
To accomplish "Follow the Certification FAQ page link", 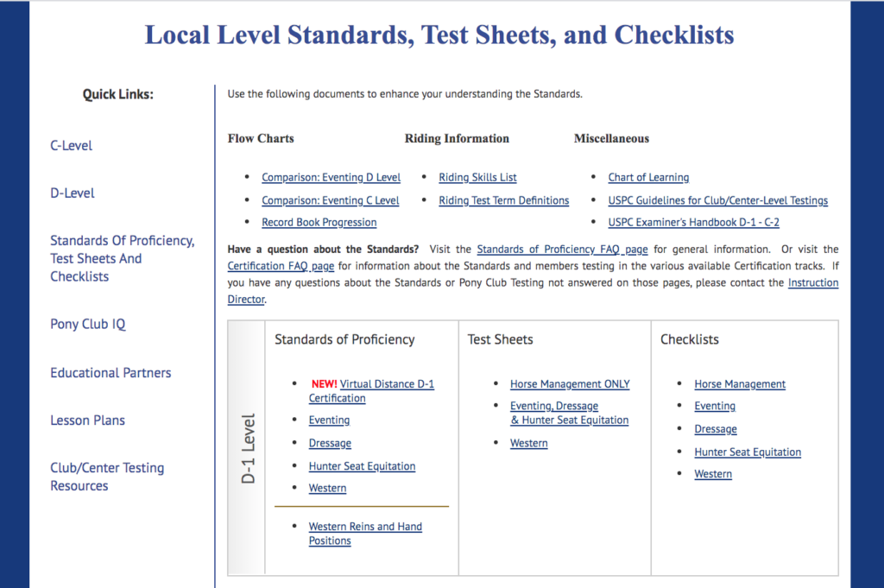I will [281, 266].
